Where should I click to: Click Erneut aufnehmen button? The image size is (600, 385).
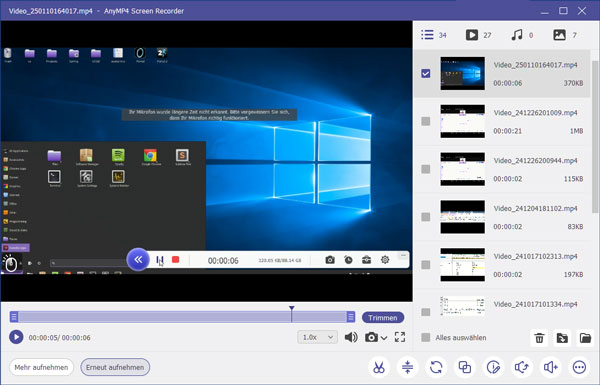(115, 367)
